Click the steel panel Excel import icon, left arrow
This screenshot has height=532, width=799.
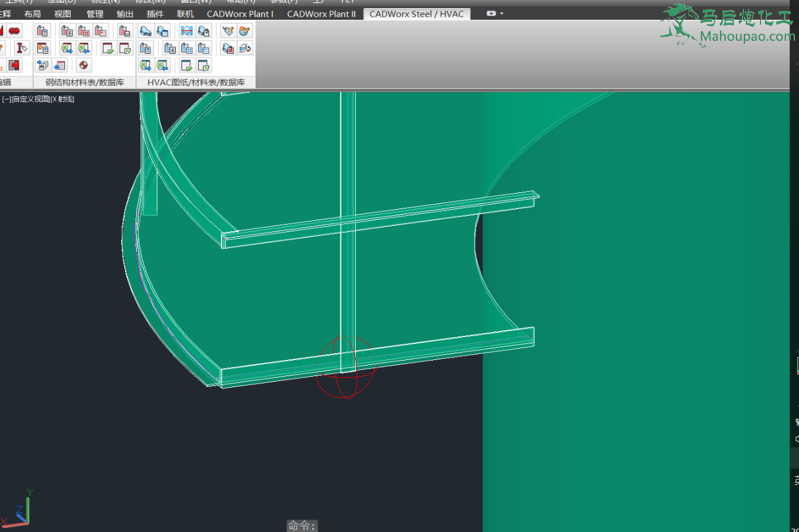(84, 48)
